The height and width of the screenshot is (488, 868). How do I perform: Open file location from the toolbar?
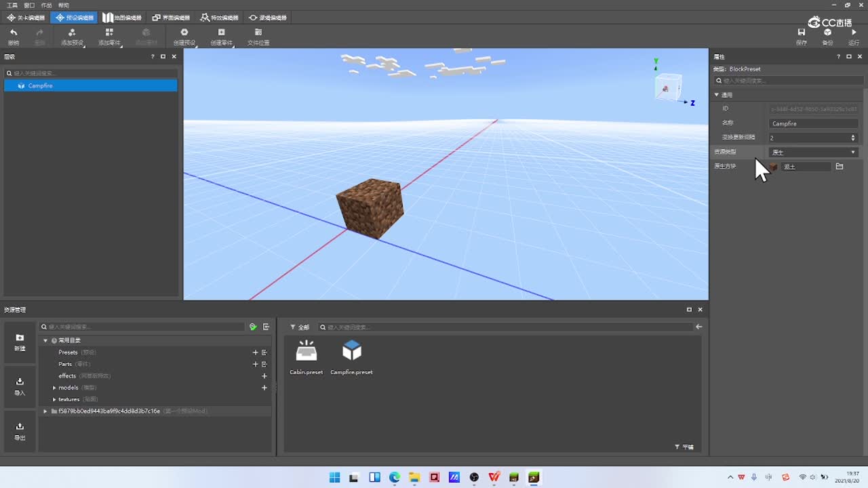tap(258, 33)
